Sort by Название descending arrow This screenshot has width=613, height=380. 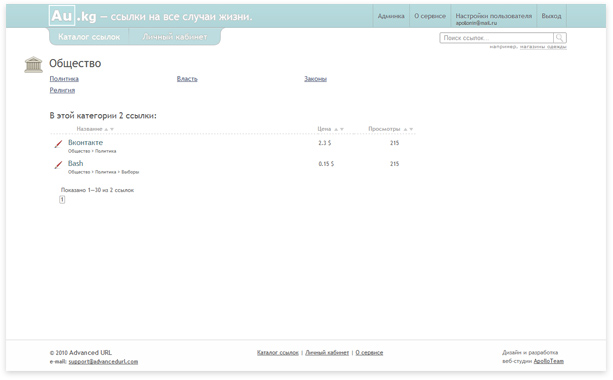[112, 129]
